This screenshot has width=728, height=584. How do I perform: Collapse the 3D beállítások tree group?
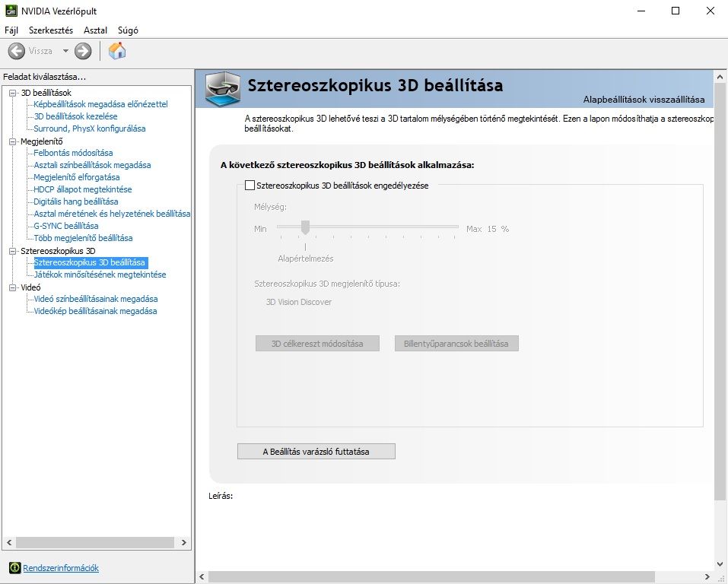(12, 93)
